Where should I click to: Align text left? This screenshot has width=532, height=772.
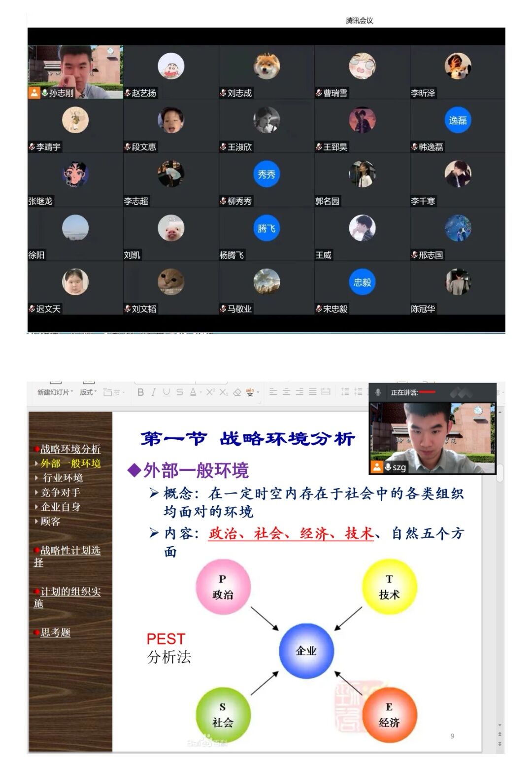(x=273, y=392)
